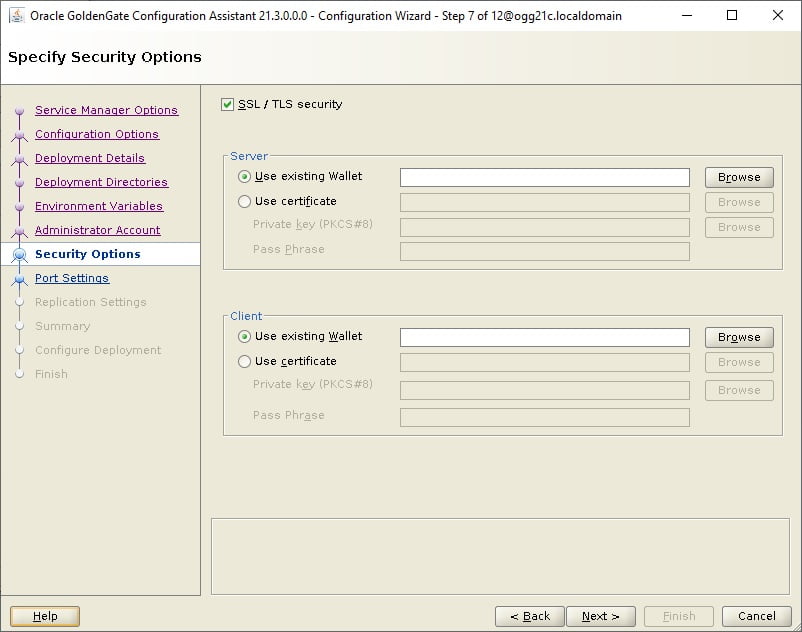
Task: Select Server Use existing Wallet radio
Action: tap(244, 176)
